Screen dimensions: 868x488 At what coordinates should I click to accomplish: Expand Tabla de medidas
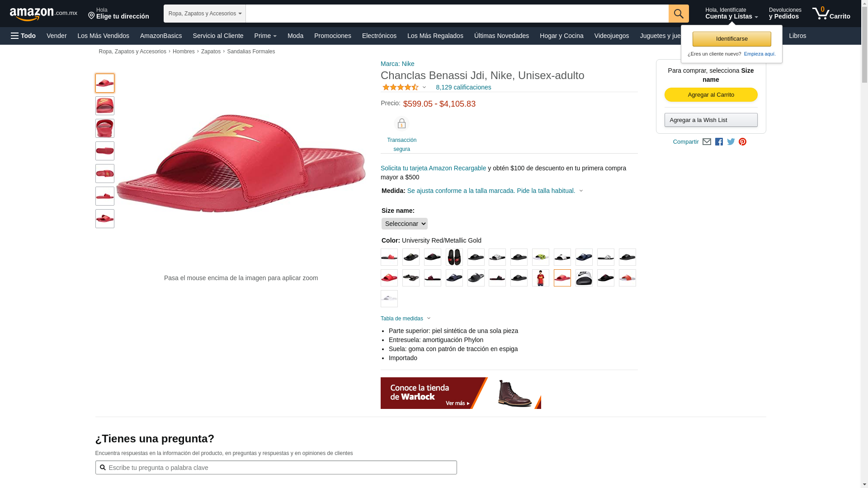[x=406, y=319]
